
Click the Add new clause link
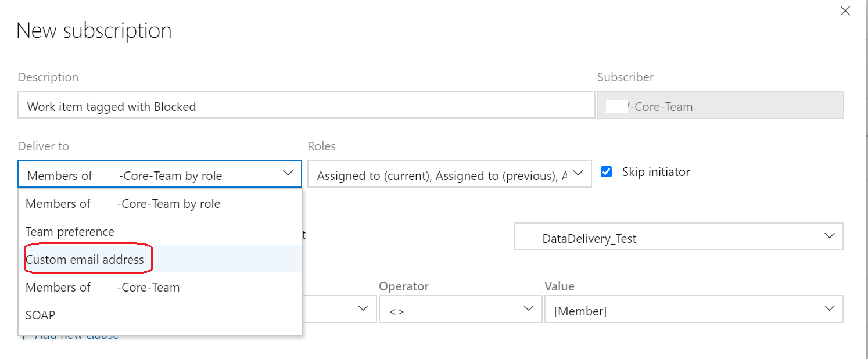(77, 336)
